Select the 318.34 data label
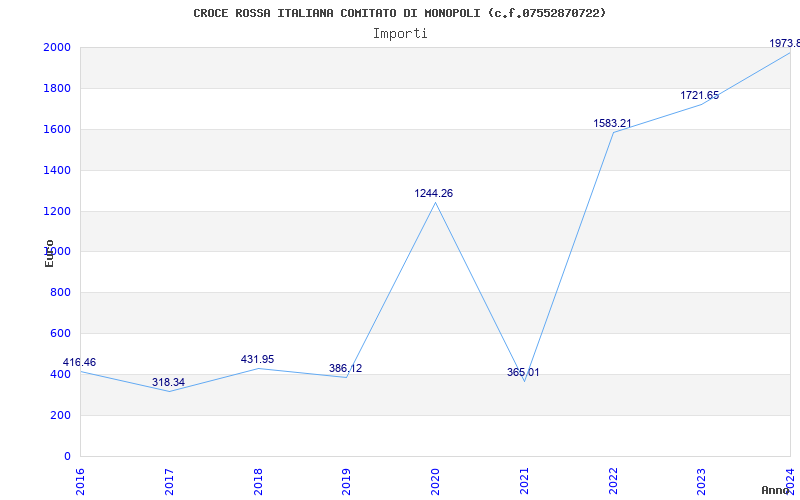Image resolution: width=800 pixels, height=500 pixels. coord(168,382)
